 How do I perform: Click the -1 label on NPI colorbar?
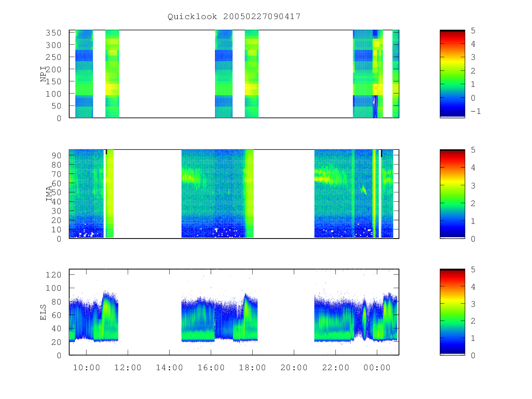tap(475, 111)
